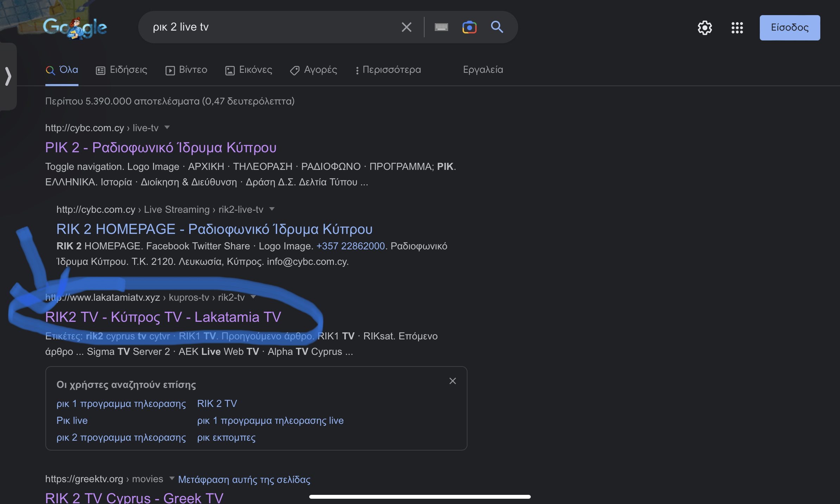Screen dimensions: 840x504
Task: Switch to the Αγορές tab
Action: pyautogui.click(x=314, y=70)
